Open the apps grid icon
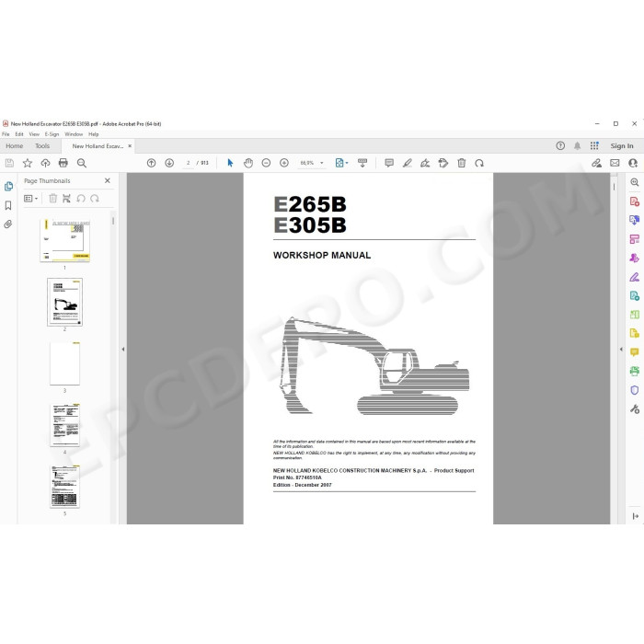Viewport: 644px width, 644px height. [594, 145]
